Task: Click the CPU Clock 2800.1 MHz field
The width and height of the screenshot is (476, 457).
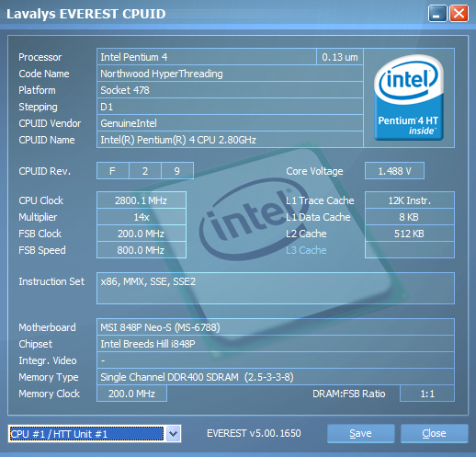Action: coord(142,200)
